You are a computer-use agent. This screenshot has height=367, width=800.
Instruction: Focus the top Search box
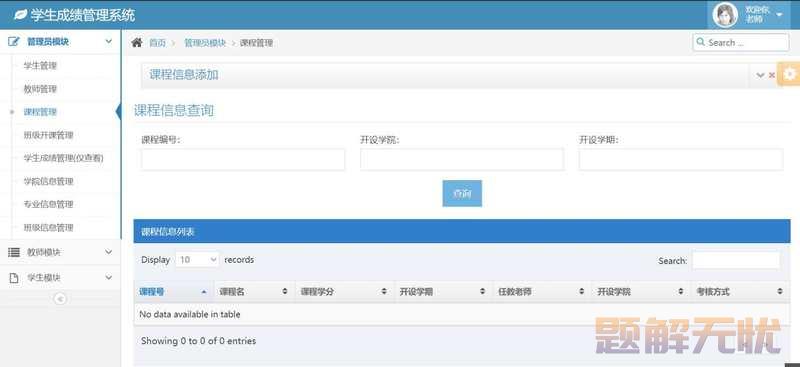740,42
